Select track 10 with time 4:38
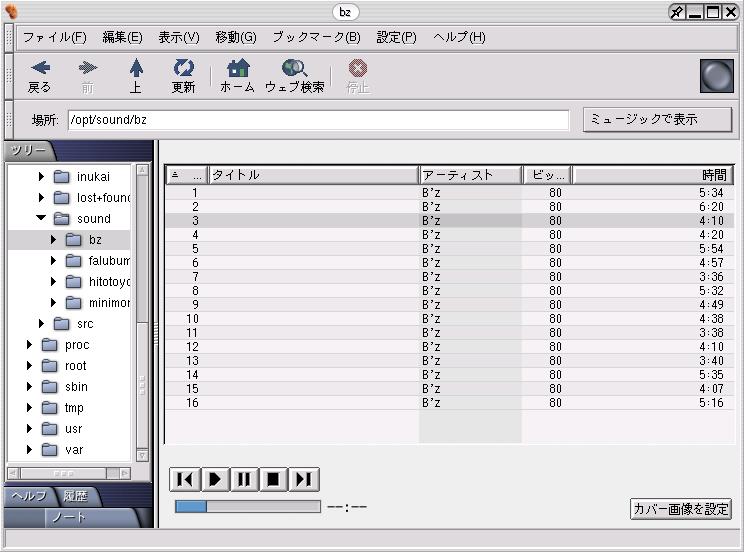This screenshot has height=552, width=744. coord(449,318)
